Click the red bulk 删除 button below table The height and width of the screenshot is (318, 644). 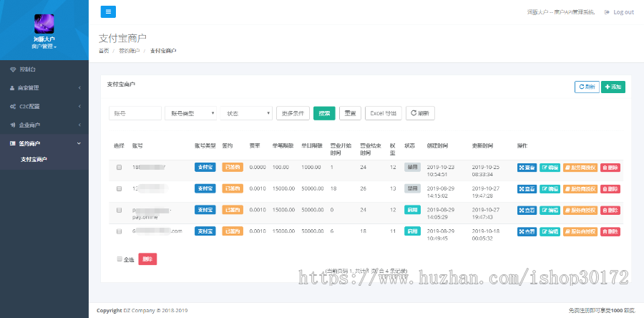(147, 259)
